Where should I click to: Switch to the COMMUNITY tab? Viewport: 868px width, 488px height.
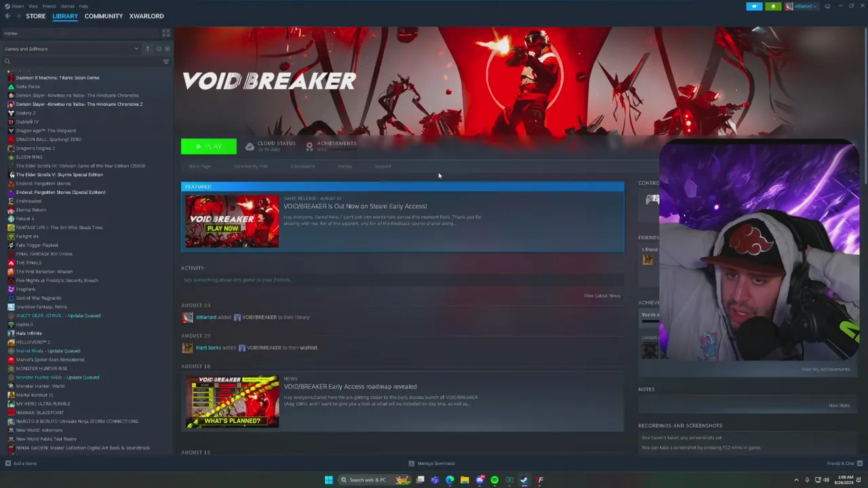click(x=104, y=16)
